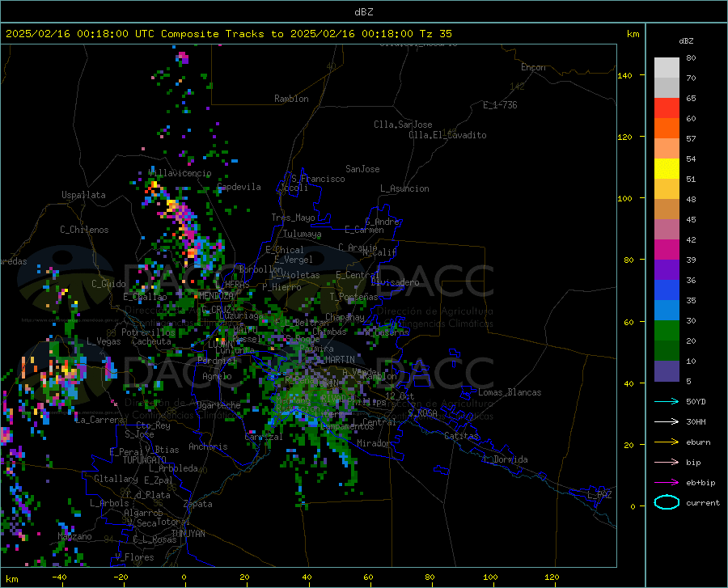Click the 'km' unit label at bottom left
Viewport: 728px width, 588px height.
11,579
